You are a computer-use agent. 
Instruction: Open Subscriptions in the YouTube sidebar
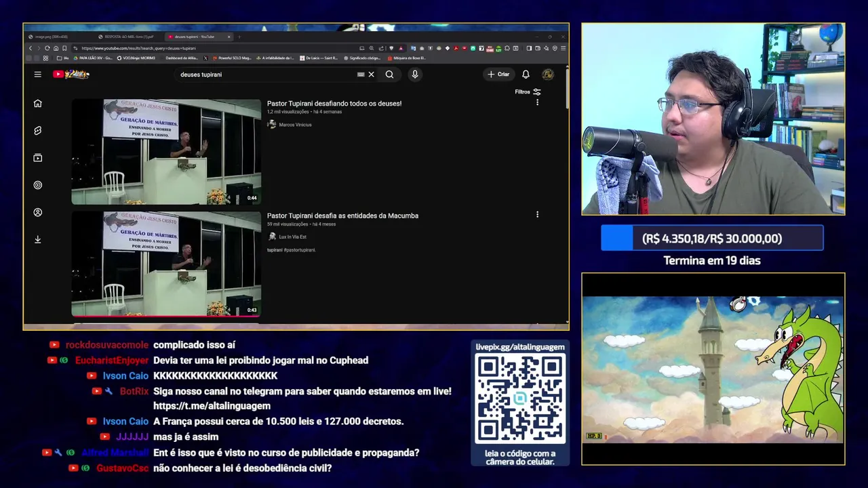pos(38,158)
